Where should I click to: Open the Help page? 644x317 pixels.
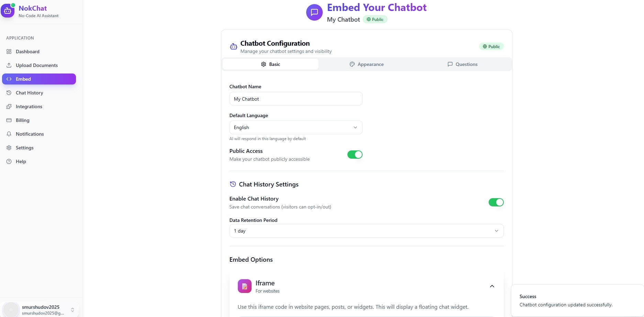tap(21, 161)
